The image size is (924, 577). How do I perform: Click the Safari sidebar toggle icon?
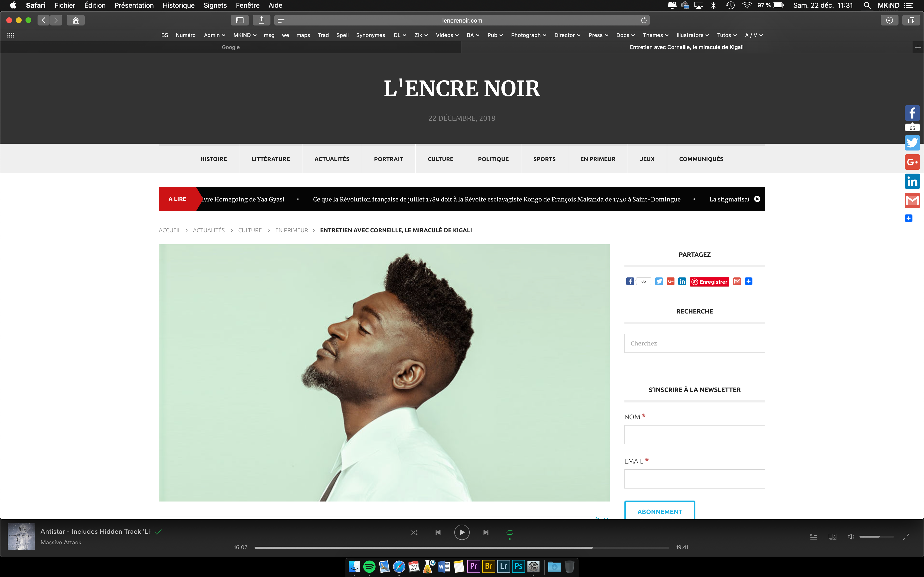[x=240, y=20]
